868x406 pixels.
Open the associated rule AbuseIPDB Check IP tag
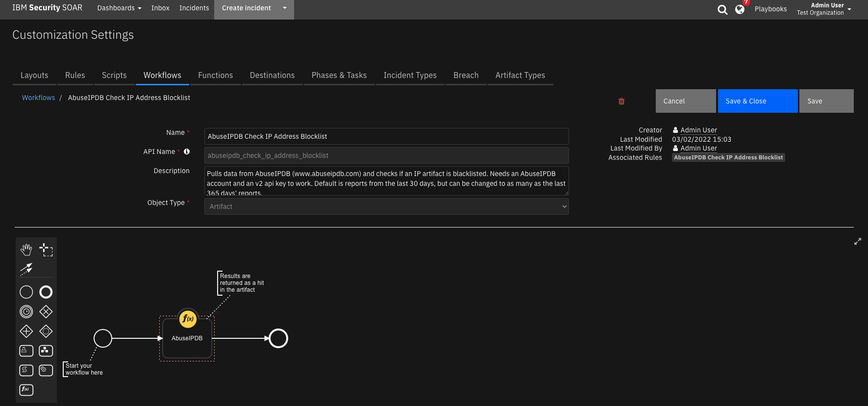[x=728, y=157]
